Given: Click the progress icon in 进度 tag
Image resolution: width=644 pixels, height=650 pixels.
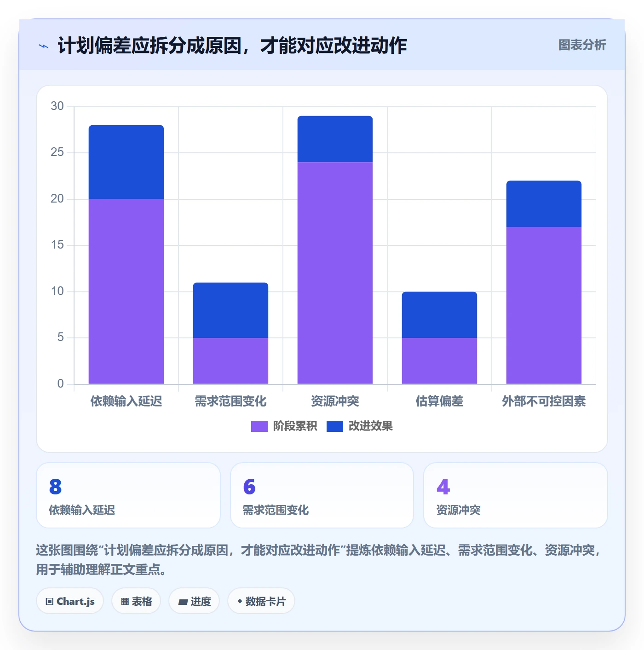Looking at the screenshot, I should [183, 602].
